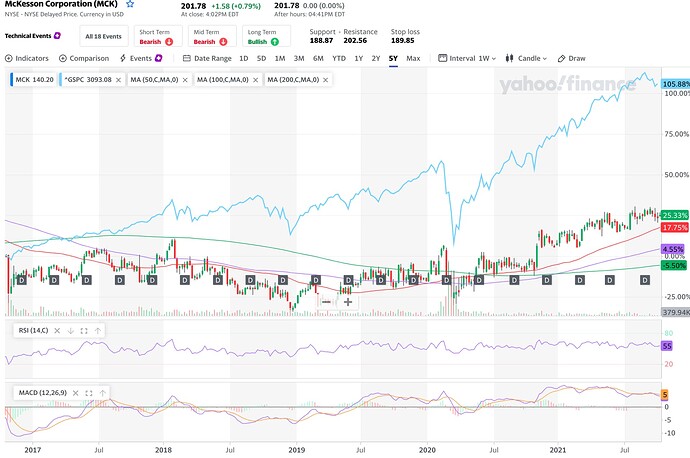Click the 4.55% MA label
The height and width of the screenshot is (458, 690).
pos(673,249)
